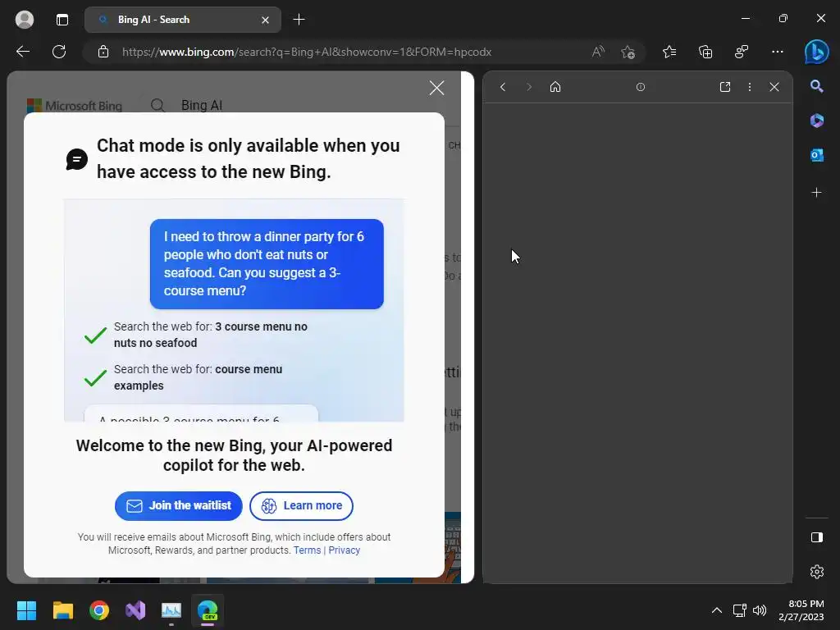Activate the Read aloud icon
This screenshot has height=630, width=840.
click(x=598, y=52)
